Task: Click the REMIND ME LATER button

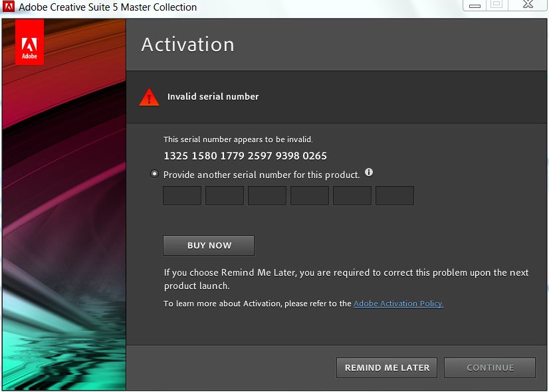Action: click(x=386, y=367)
